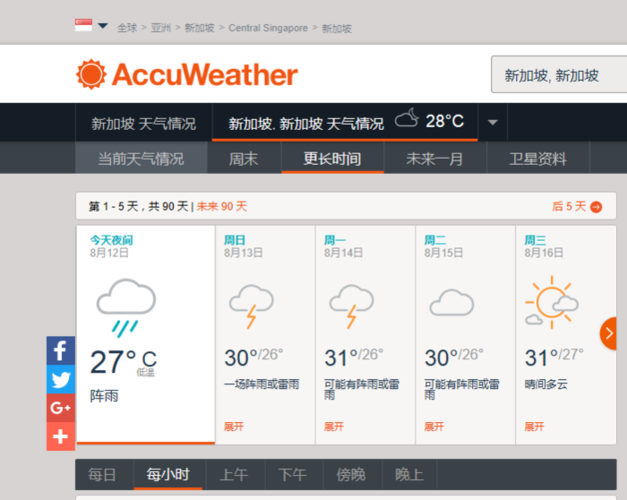
Task: Switch to the 周末 tab
Action: [x=244, y=159]
